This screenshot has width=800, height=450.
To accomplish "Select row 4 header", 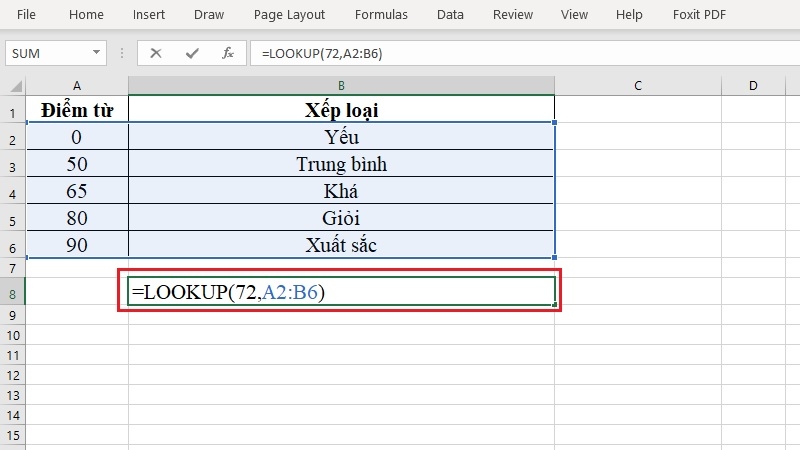I will (12, 190).
